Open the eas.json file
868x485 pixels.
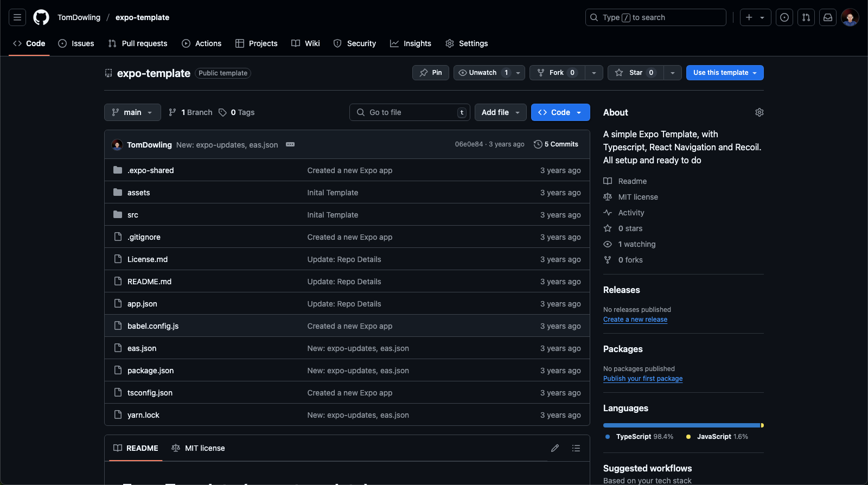tap(142, 348)
